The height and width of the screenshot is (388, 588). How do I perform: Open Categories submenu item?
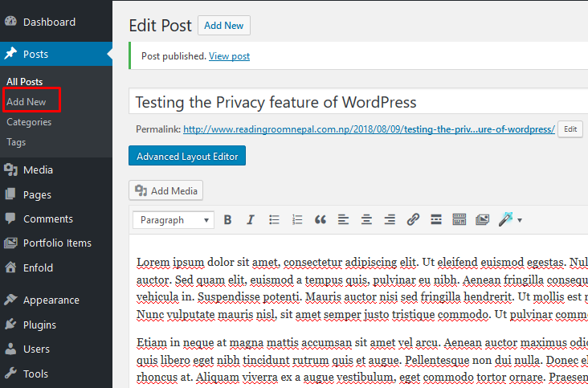click(29, 122)
